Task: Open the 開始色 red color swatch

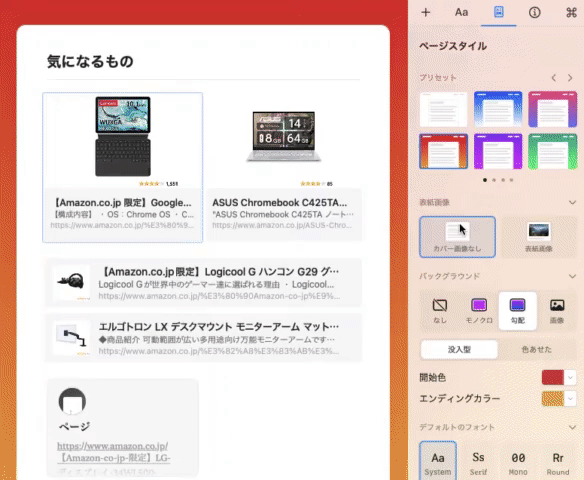Action: (x=553, y=378)
